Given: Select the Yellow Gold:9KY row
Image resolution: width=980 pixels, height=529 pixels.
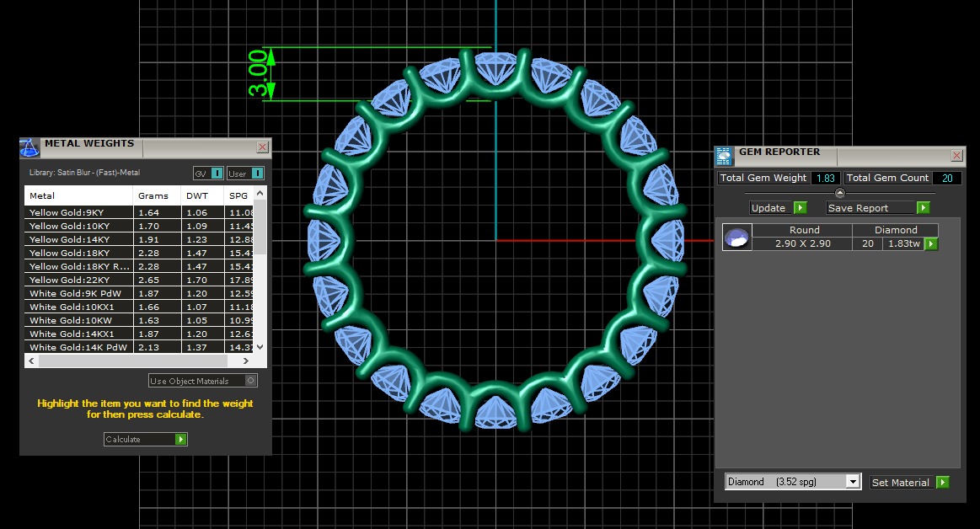Looking at the screenshot, I should click(139, 212).
